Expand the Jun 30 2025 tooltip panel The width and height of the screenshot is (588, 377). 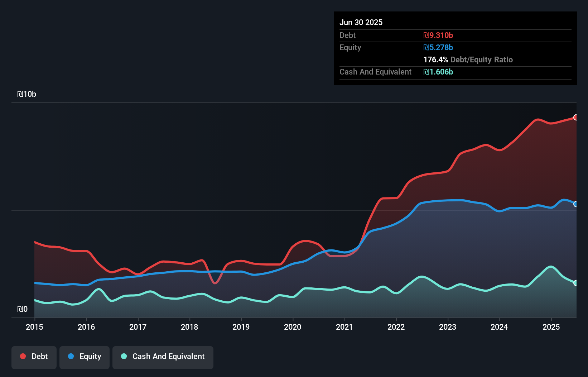click(361, 22)
